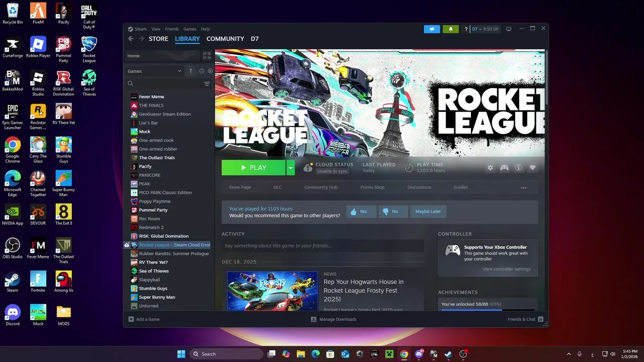Viewport: 644px width, 362px height.
Task: Show hidden system tray icons
Action: coord(569,354)
